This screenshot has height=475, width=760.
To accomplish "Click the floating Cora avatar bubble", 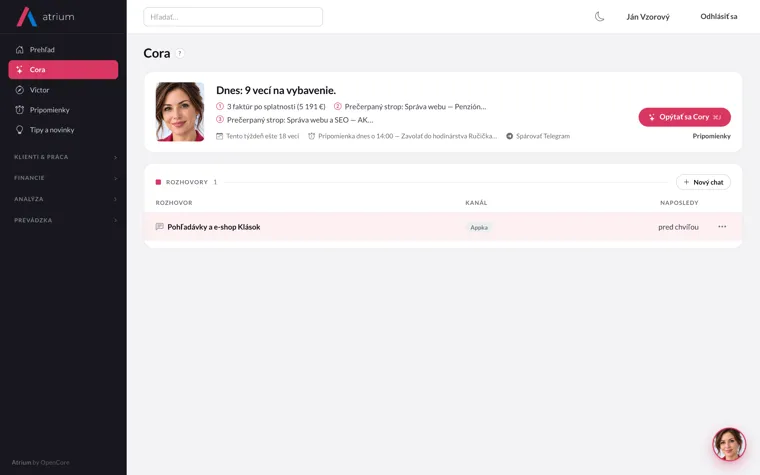I will tap(729, 444).
